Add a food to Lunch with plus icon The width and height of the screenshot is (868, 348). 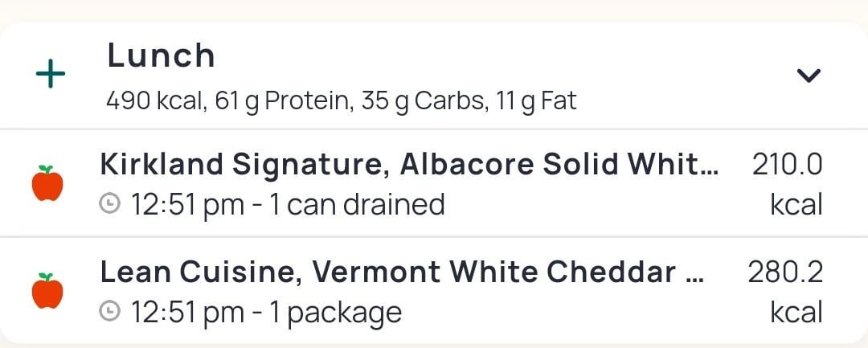pos(51,74)
